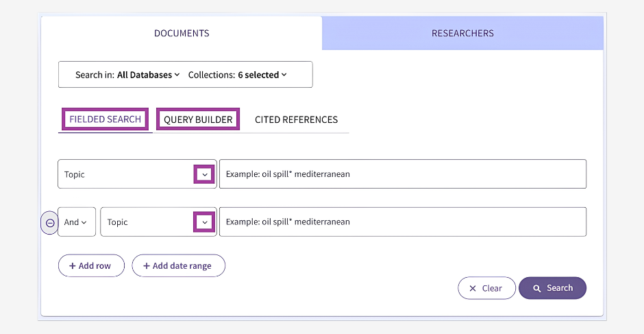Open the All Databases selector
Viewport: 644px width, 334px height.
pyautogui.click(x=148, y=75)
